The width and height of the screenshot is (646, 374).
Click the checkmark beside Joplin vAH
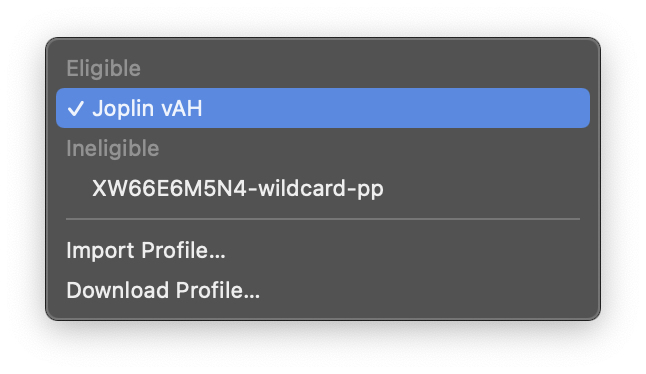click(x=75, y=108)
